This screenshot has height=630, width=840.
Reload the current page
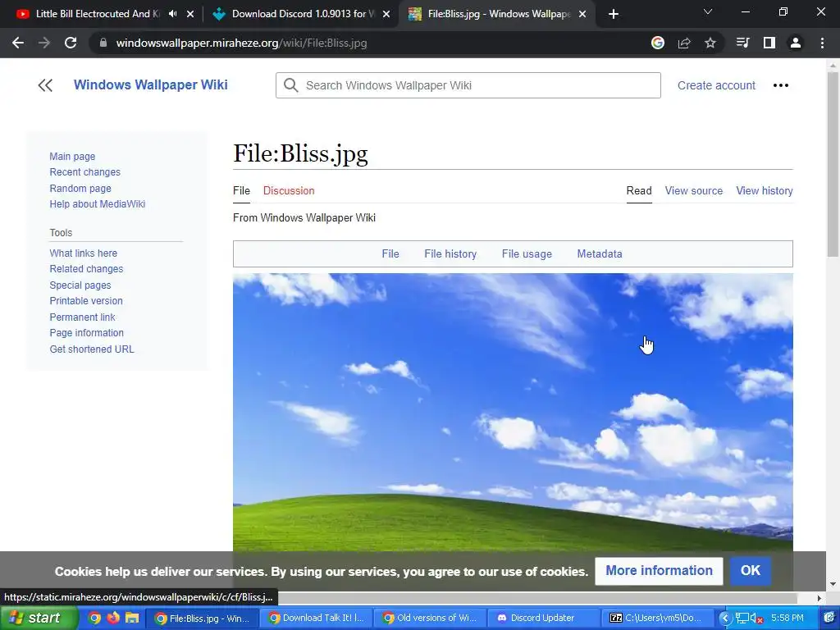pyautogui.click(x=71, y=43)
